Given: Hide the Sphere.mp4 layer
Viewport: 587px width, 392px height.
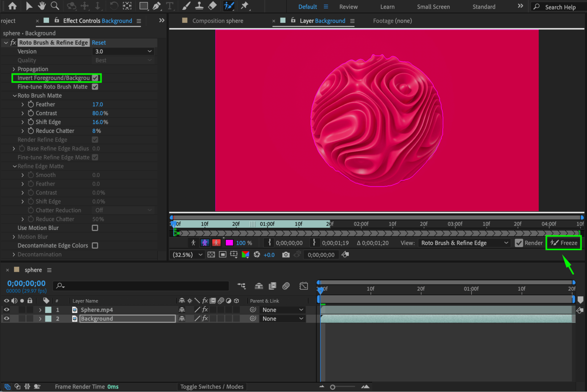Looking at the screenshot, I should [6, 309].
